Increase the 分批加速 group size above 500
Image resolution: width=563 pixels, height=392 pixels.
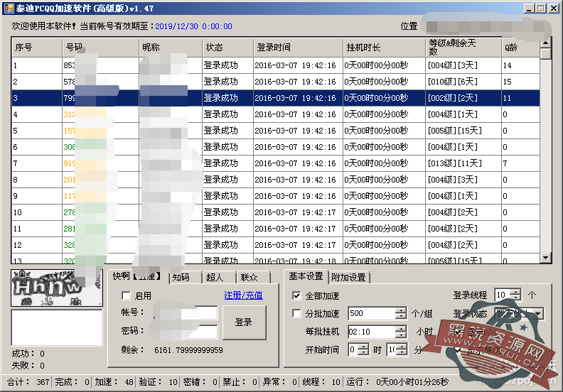coord(401,310)
